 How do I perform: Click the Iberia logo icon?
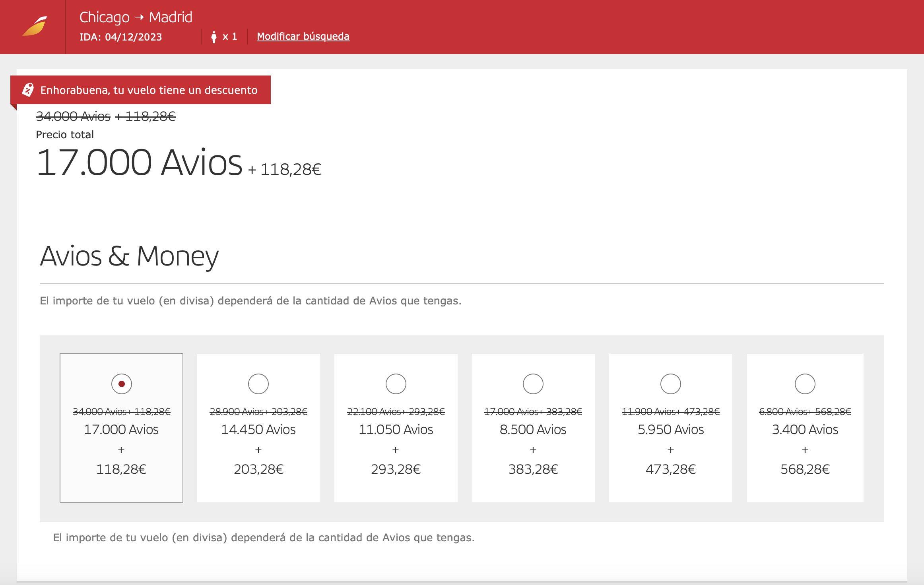pyautogui.click(x=35, y=26)
